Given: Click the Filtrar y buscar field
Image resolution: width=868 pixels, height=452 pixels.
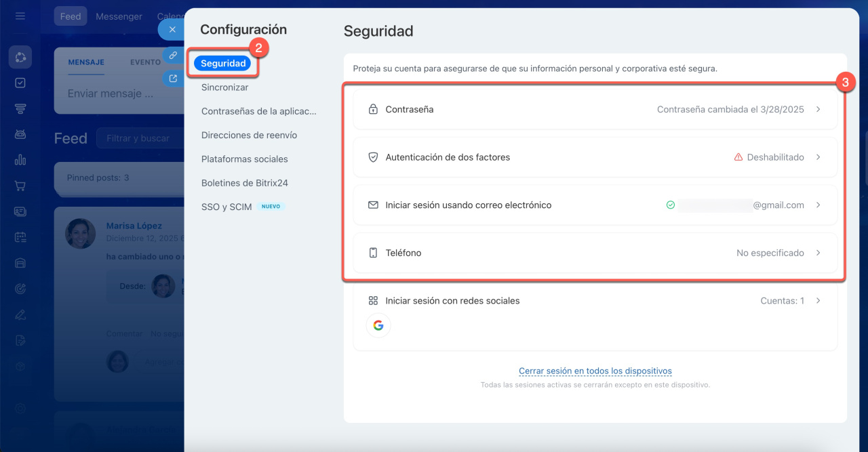Looking at the screenshot, I should coord(139,138).
